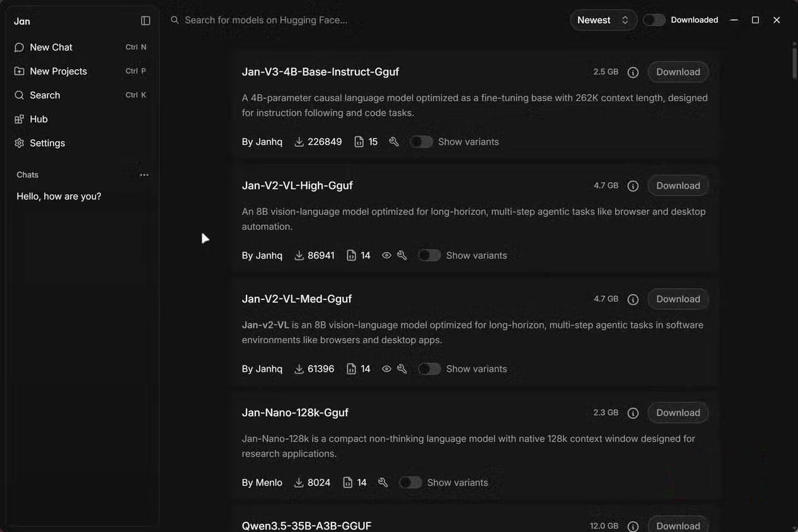
Task: Open the Settings page
Action: tap(80, 143)
